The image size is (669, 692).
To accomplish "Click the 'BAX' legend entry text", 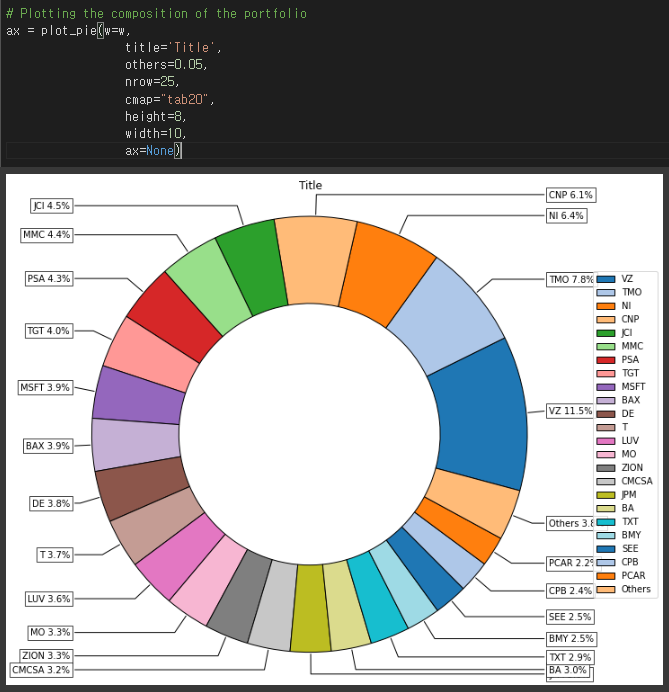I will pyautogui.click(x=631, y=400).
